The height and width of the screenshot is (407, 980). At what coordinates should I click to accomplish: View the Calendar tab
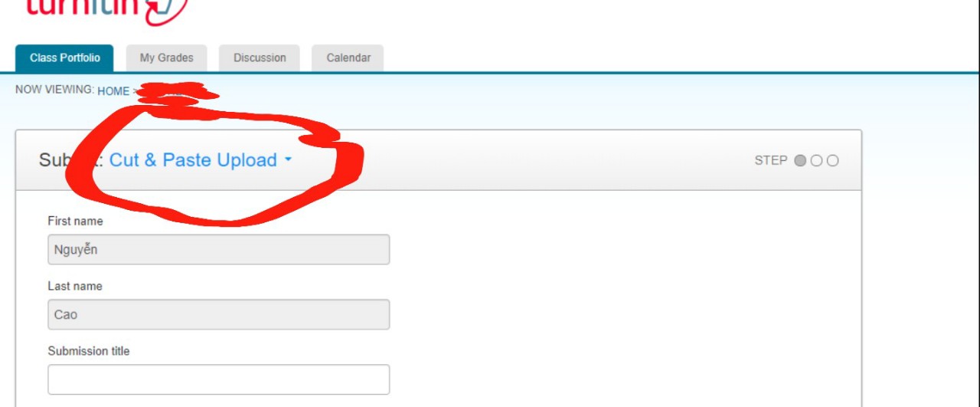pyautogui.click(x=348, y=58)
